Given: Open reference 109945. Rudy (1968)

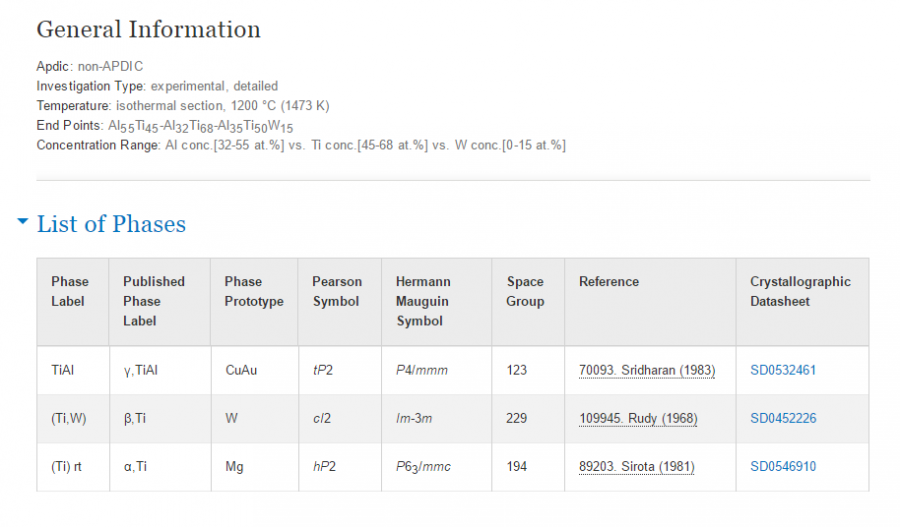Looking at the screenshot, I should coord(638,418).
